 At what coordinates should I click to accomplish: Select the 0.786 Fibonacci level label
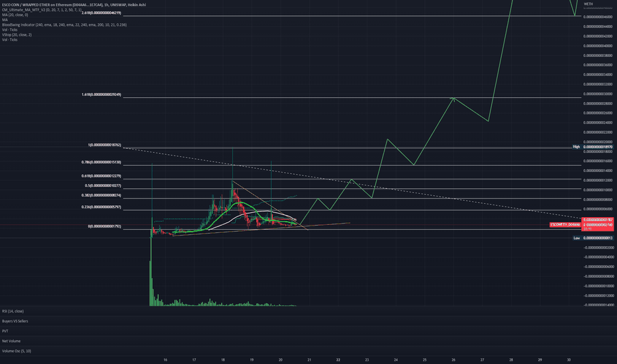point(101,162)
